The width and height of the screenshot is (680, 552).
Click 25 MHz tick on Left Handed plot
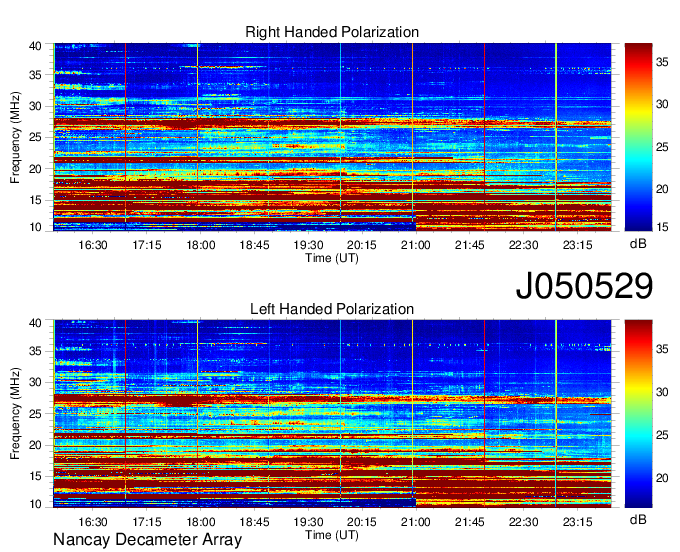pyautogui.click(x=35, y=414)
